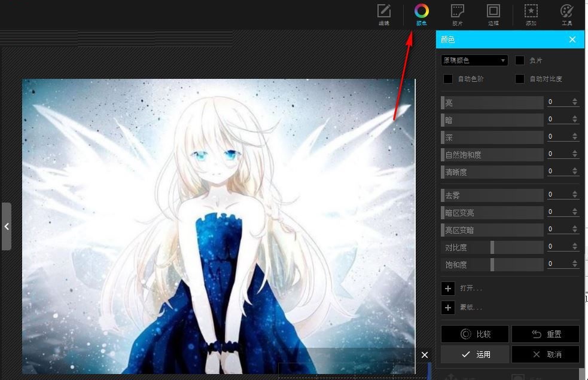Screen dimensions: 588x380
Task: Click the 暗 darkness slider
Action: [x=492, y=120]
